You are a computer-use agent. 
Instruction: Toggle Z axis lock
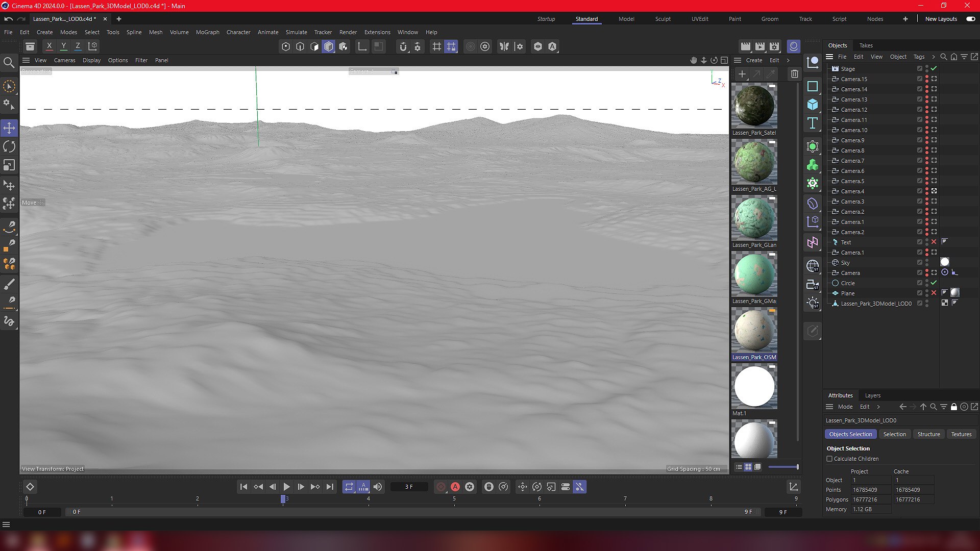[78, 46]
